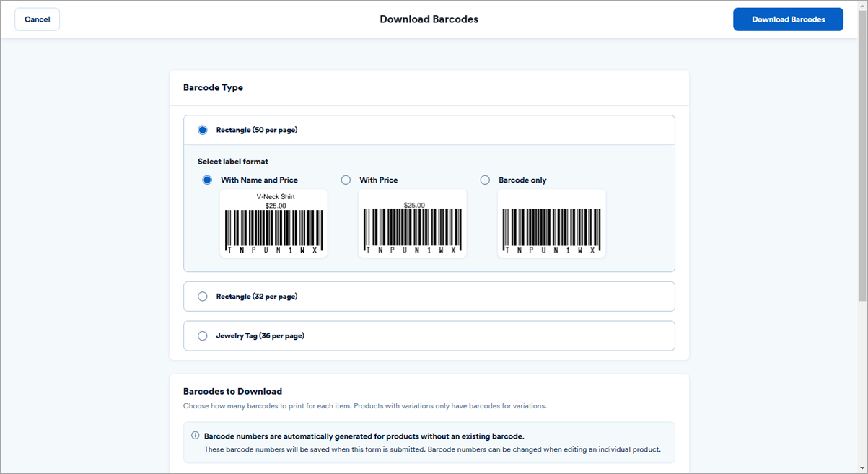This screenshot has height=474, width=868.
Task: Select the Rectangle (50 per page) option
Action: pos(203,130)
